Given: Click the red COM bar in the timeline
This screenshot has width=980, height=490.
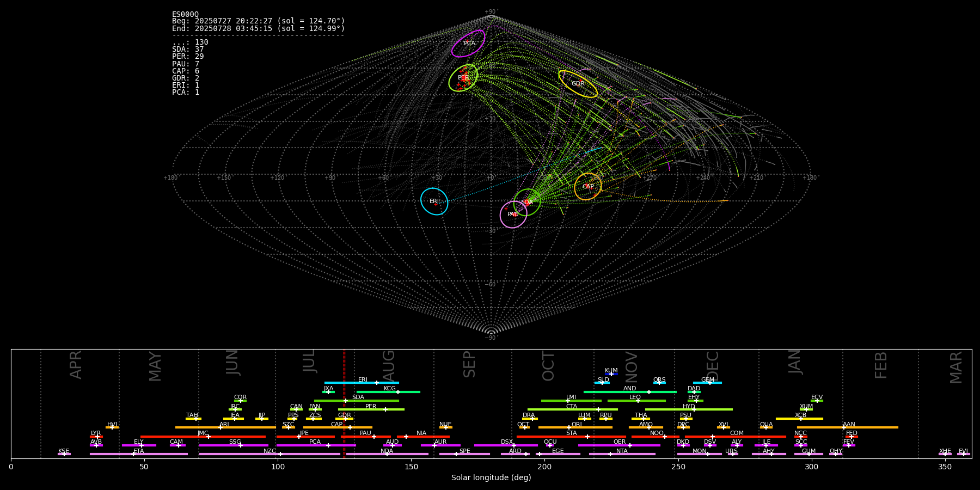Looking at the screenshot, I should click(x=736, y=436).
